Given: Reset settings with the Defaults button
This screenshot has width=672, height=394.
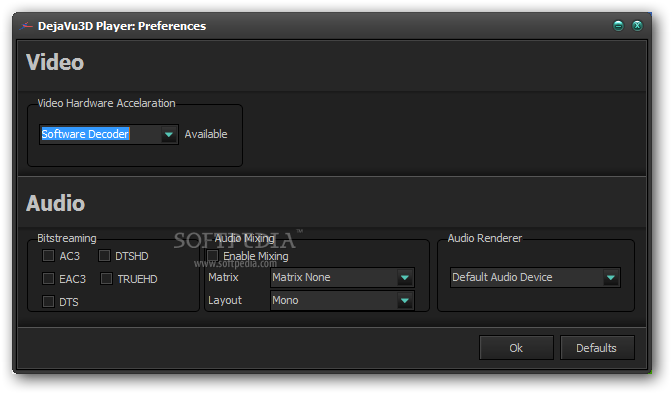Looking at the screenshot, I should click(x=597, y=348).
